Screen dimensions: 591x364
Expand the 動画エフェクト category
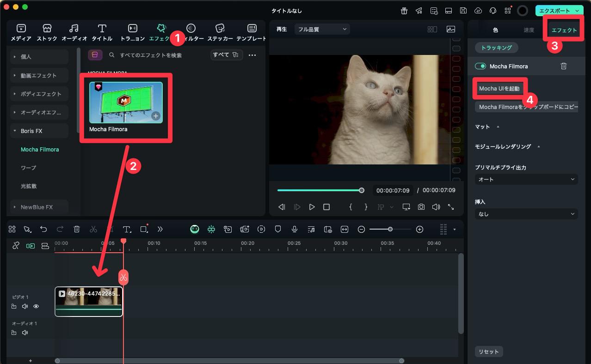pyautogui.click(x=39, y=75)
